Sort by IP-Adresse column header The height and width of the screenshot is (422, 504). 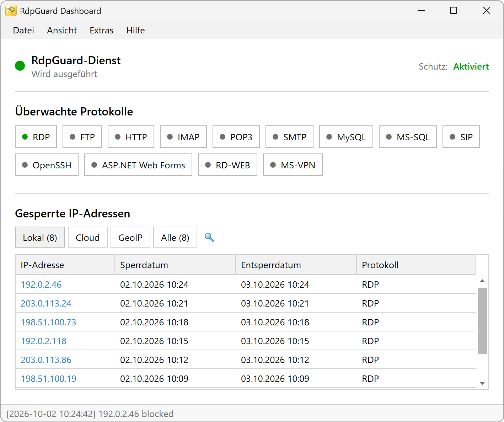point(65,265)
